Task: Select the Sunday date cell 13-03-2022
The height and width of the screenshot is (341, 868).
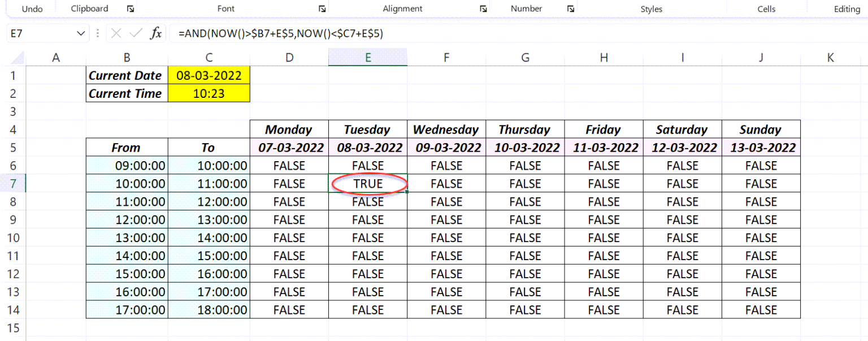Action: (x=761, y=148)
